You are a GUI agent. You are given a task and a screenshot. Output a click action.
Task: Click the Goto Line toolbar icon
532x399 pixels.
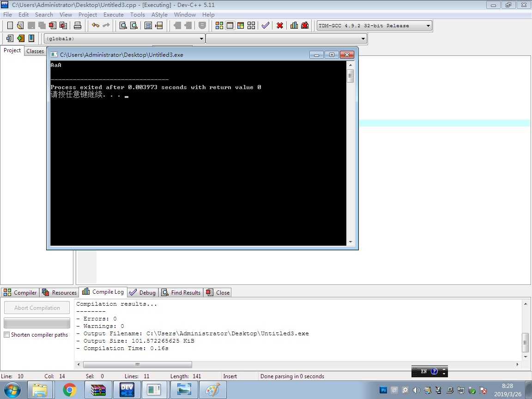pos(159,25)
